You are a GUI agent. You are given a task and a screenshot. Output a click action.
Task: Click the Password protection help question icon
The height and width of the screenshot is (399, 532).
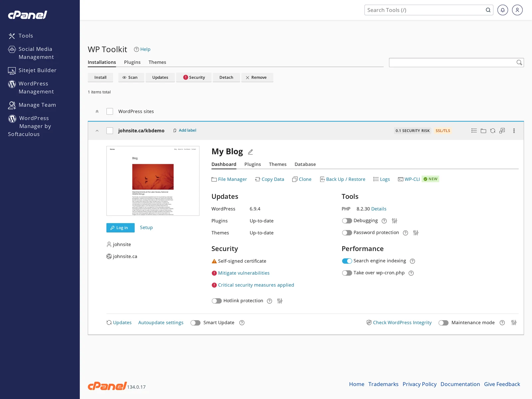[405, 233]
